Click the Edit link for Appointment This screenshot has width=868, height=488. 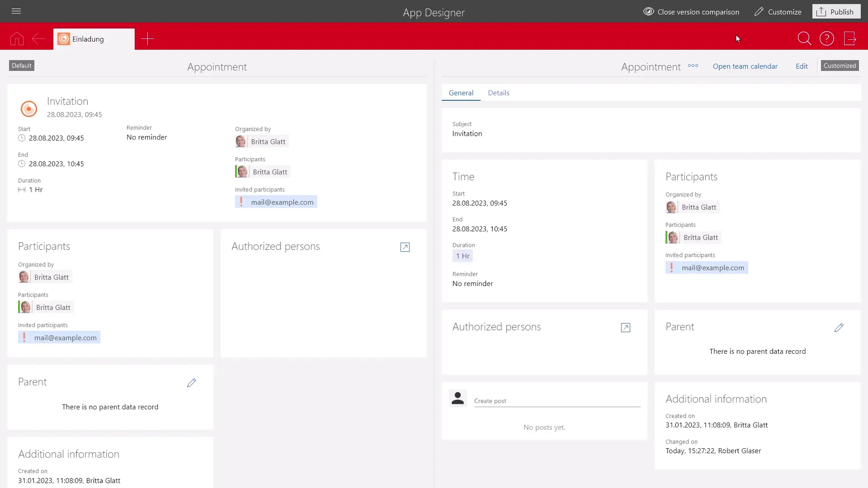pos(802,66)
